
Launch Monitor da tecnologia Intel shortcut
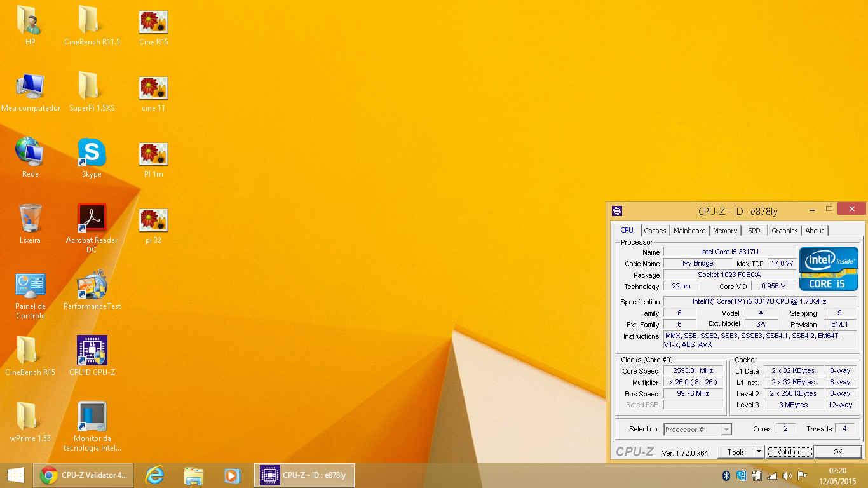[x=92, y=426]
